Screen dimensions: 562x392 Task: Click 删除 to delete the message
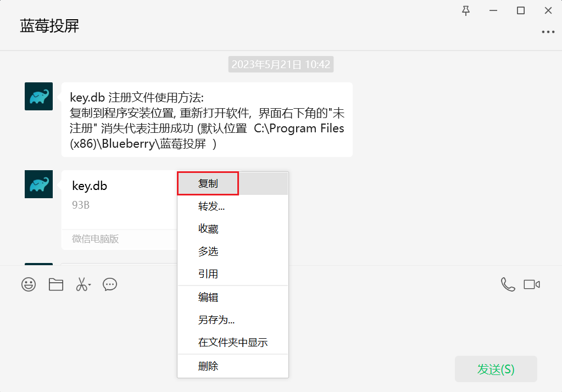coord(208,366)
